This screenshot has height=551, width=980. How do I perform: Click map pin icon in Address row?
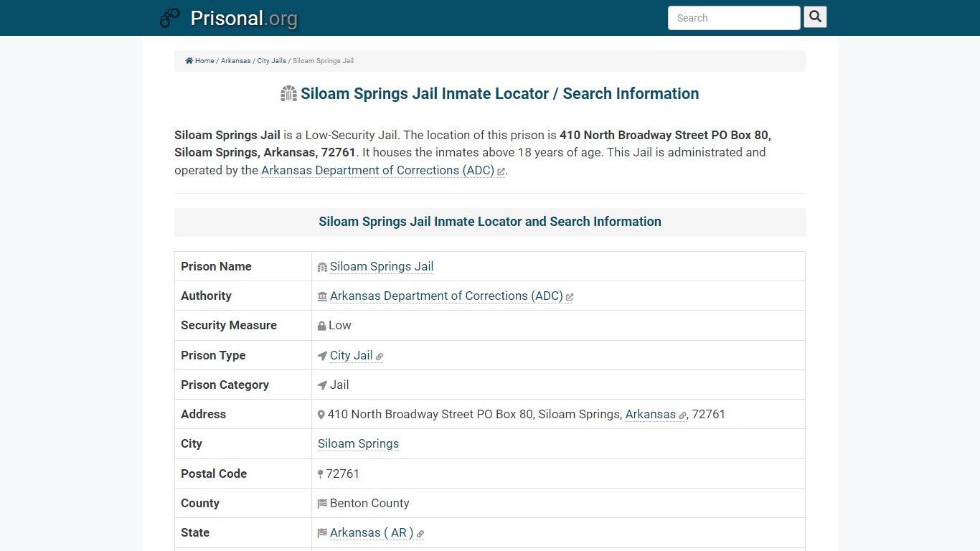coord(321,415)
